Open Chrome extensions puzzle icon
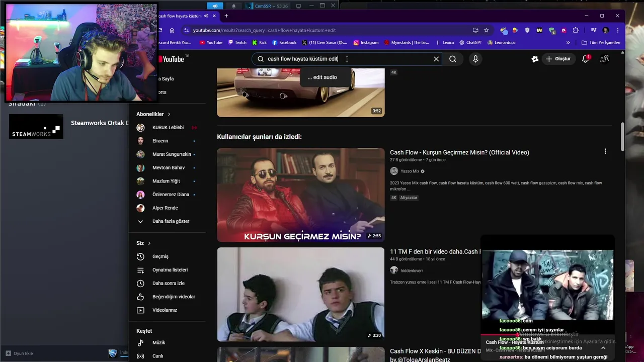The width and height of the screenshot is (644, 362). pyautogui.click(x=576, y=30)
